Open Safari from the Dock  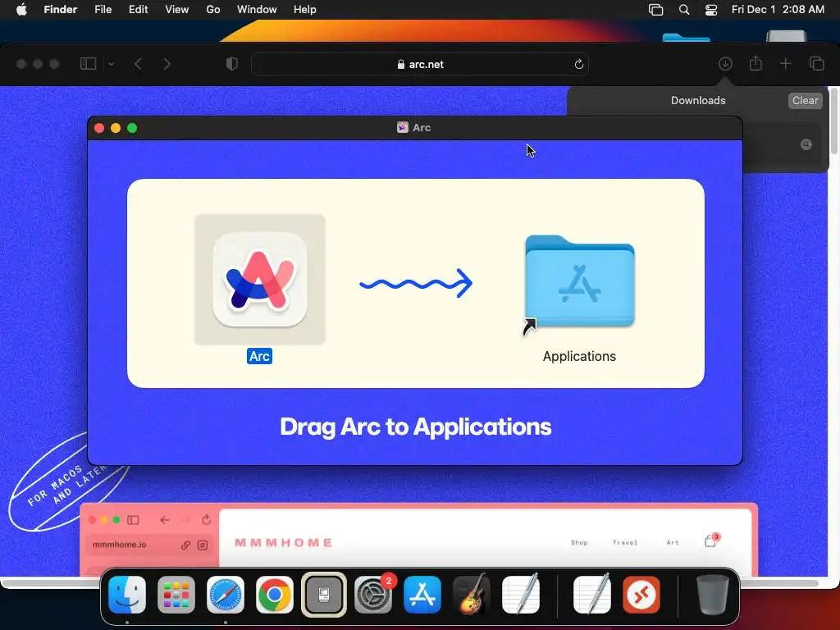click(x=226, y=595)
